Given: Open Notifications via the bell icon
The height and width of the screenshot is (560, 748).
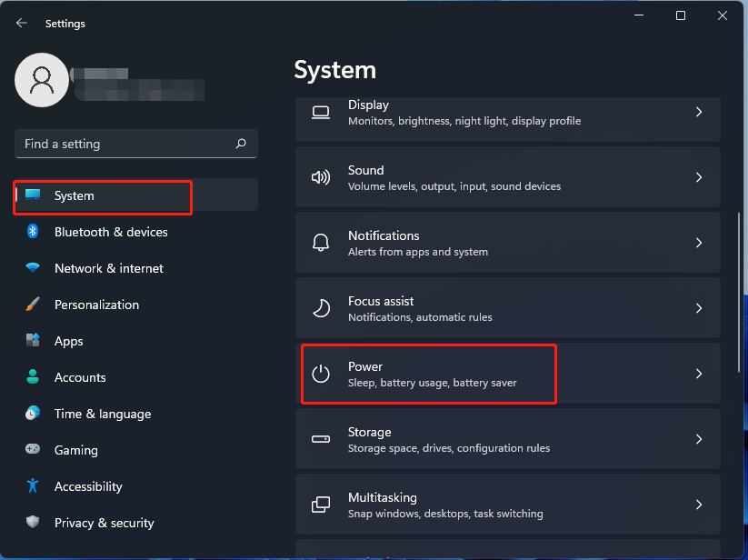Looking at the screenshot, I should coord(321,243).
